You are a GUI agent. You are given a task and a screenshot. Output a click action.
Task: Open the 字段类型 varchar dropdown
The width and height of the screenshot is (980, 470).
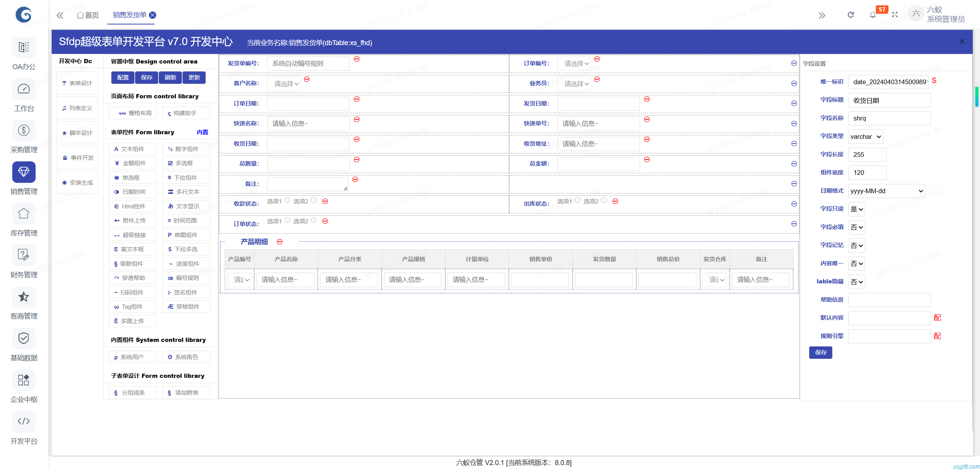click(865, 137)
